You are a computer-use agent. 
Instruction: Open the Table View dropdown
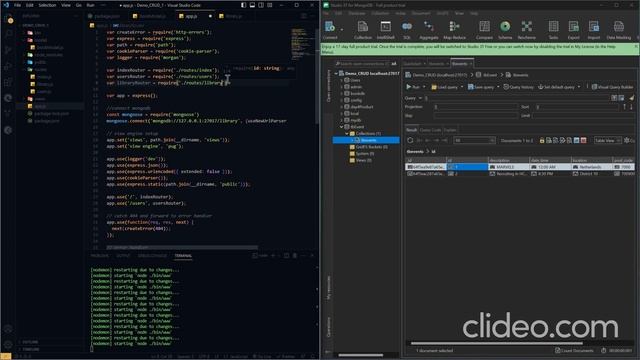[607, 140]
